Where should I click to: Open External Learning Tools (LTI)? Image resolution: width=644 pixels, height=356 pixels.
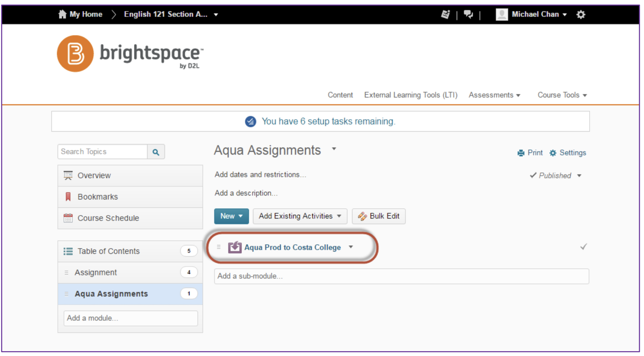411,95
